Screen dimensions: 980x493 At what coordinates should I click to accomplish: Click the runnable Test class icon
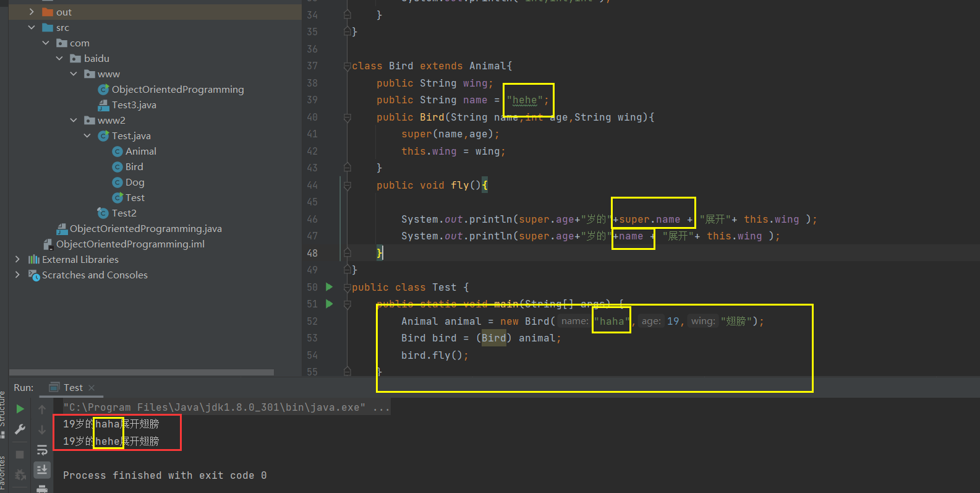click(117, 198)
